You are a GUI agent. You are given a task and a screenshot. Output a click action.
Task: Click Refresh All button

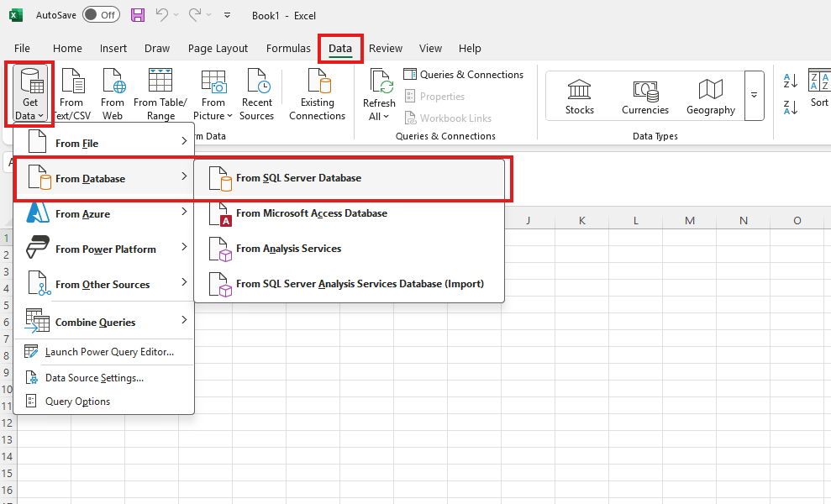(379, 94)
